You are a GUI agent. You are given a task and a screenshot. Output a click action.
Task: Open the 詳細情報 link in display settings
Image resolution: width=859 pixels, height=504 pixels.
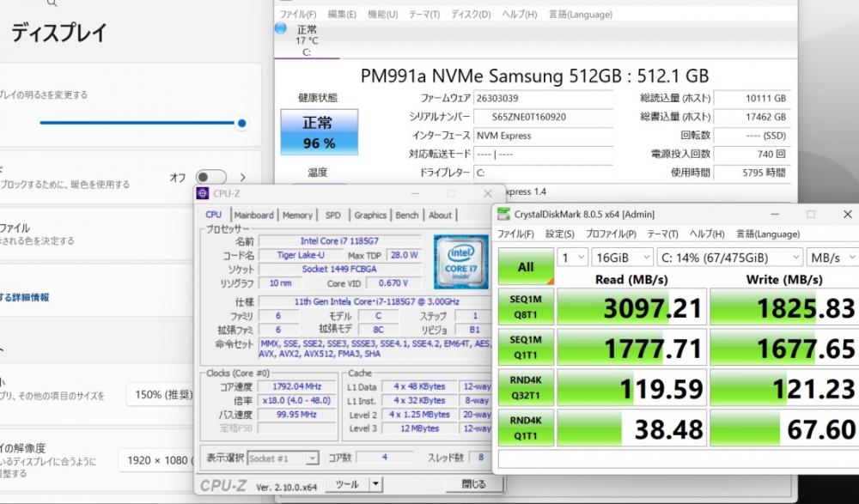pyautogui.click(x=25, y=297)
